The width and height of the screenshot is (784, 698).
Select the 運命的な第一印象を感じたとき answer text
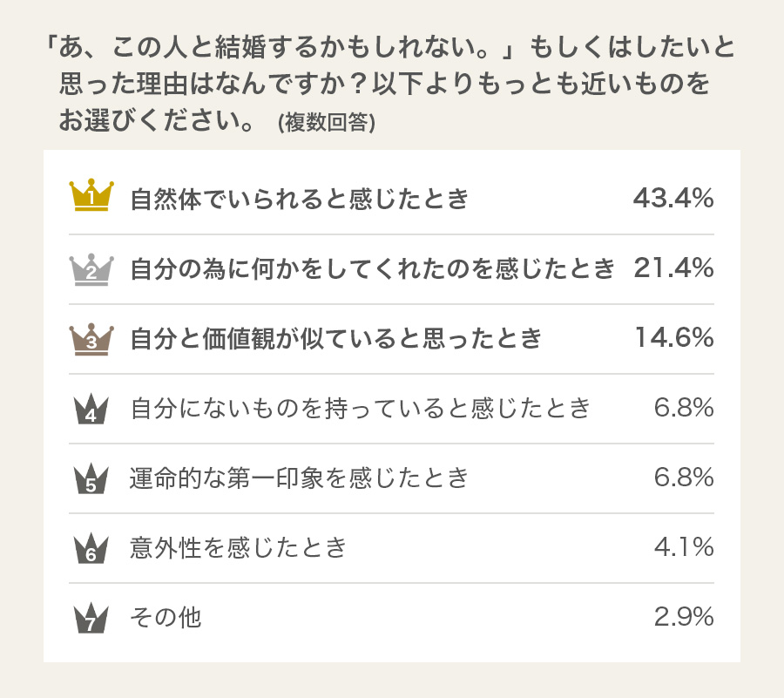click(299, 478)
